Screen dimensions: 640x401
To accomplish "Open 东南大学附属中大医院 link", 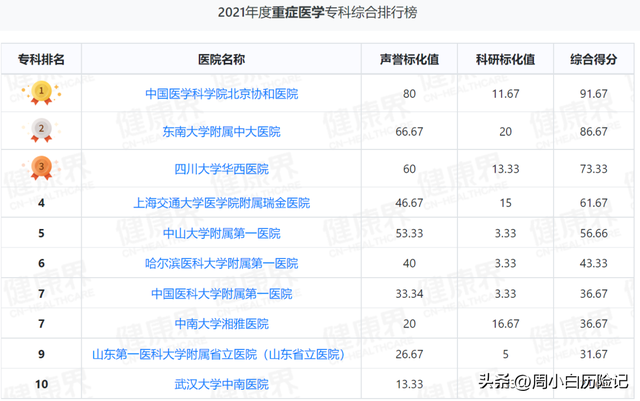I will tap(222, 131).
